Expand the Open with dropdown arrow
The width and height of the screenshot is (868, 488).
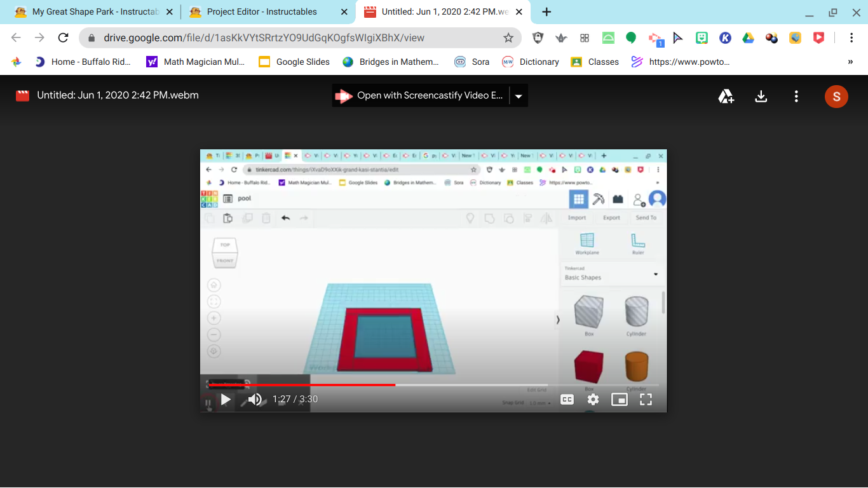click(519, 96)
